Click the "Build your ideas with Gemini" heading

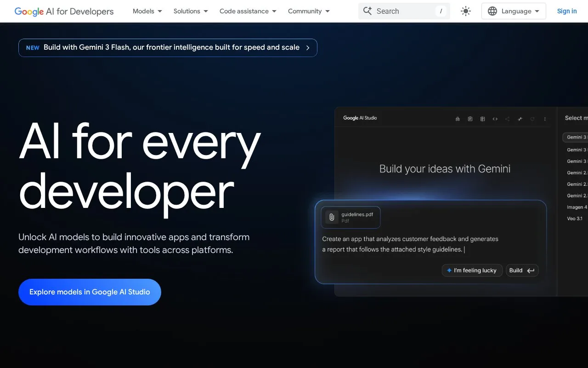tap(445, 169)
